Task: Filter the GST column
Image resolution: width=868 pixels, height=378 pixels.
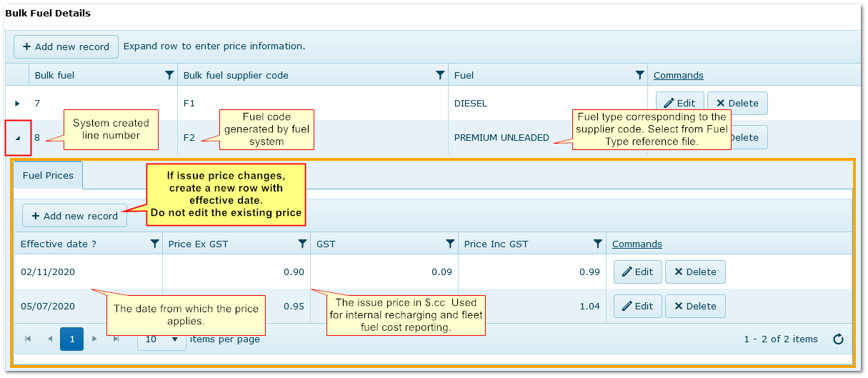Action: (x=449, y=244)
